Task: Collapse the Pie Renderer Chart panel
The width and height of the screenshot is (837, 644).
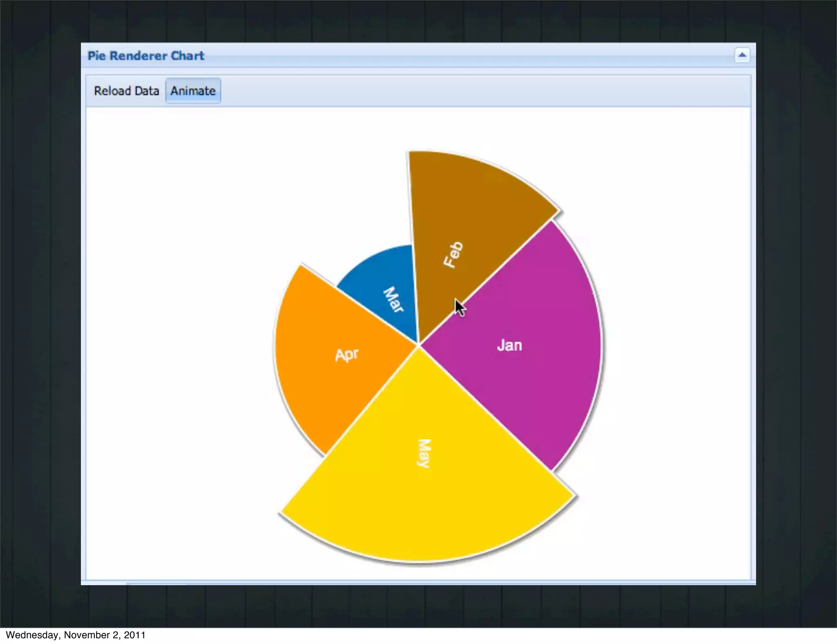Action: click(742, 55)
